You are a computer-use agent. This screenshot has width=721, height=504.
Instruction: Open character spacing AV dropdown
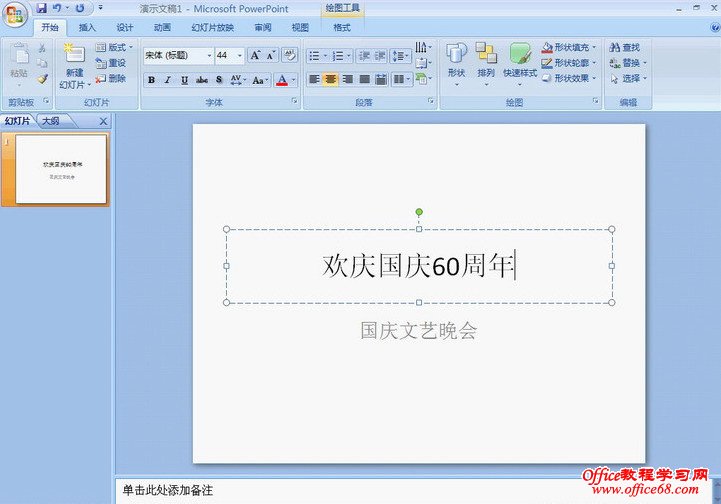pos(238,80)
